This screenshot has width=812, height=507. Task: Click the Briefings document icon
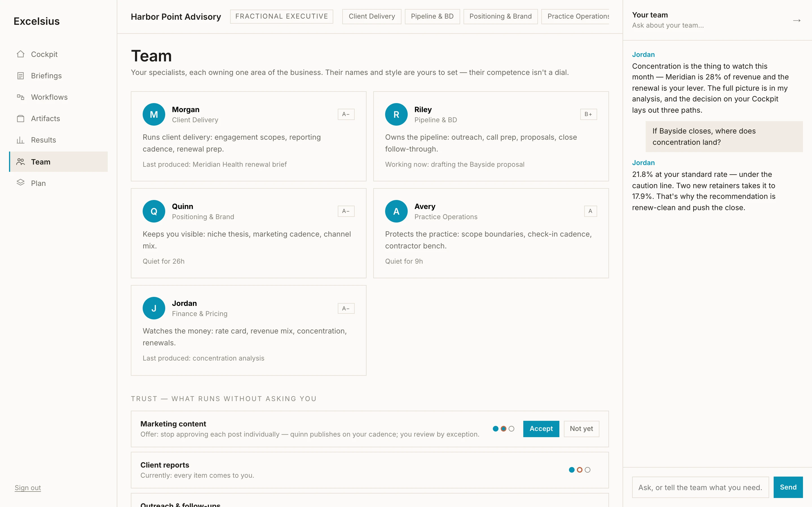click(21, 76)
